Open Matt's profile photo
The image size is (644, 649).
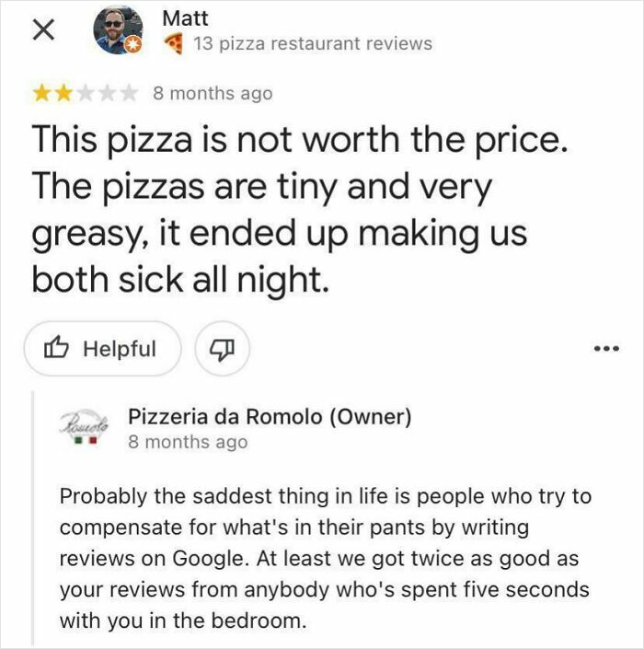click(119, 29)
